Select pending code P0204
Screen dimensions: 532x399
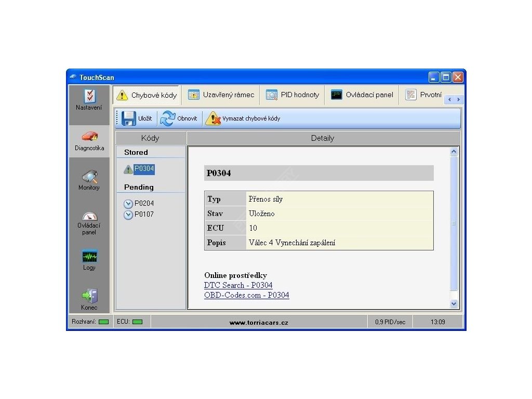click(144, 204)
